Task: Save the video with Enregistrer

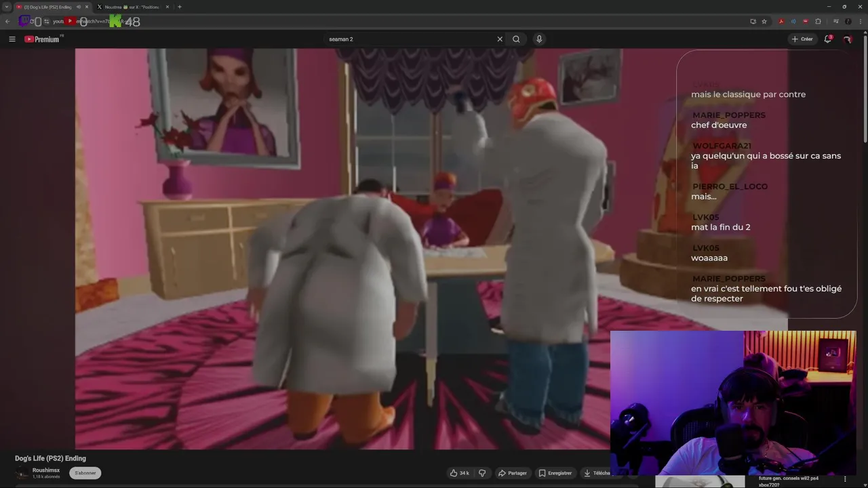Action: pos(555,473)
